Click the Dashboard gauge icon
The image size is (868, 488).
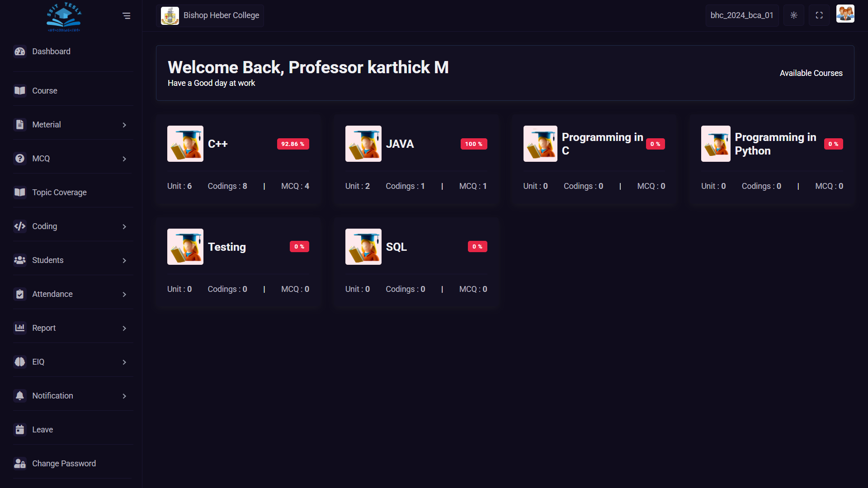click(x=20, y=52)
